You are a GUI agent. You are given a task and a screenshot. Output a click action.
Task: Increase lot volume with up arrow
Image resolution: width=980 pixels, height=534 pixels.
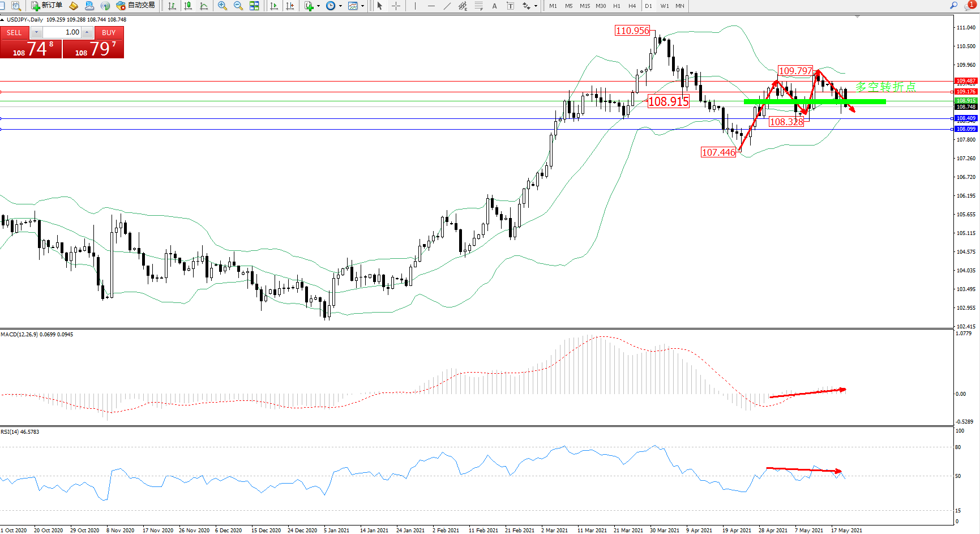click(87, 32)
